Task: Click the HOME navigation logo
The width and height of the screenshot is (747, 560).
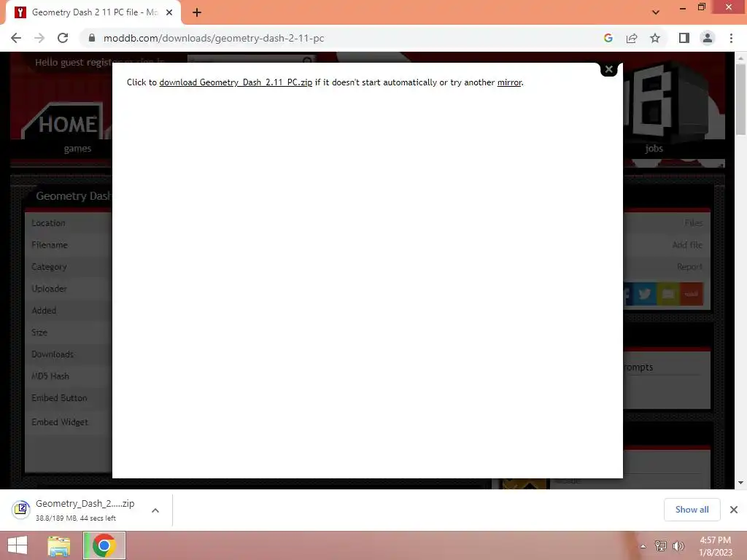Action: pos(66,124)
